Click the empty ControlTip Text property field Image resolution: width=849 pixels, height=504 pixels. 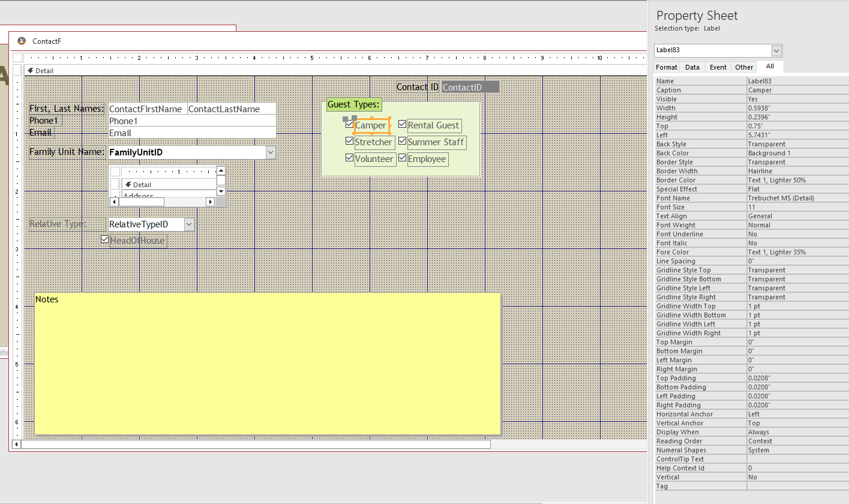tap(797, 459)
